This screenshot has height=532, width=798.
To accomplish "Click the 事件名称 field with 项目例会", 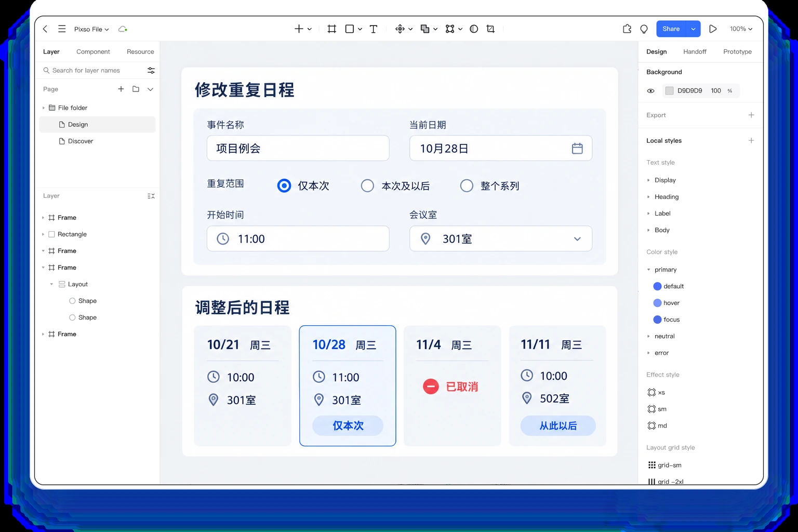I will (x=298, y=148).
